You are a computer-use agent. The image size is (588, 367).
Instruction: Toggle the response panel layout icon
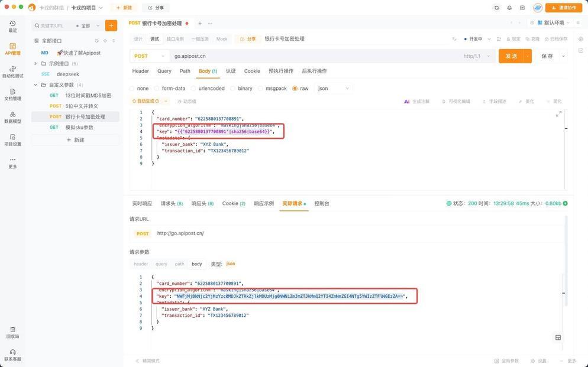coord(558,337)
